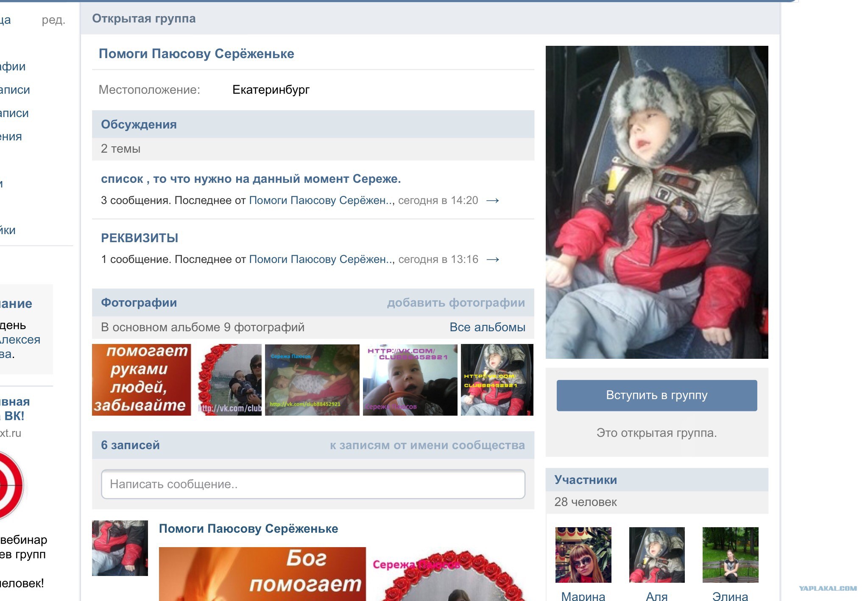The width and height of the screenshot is (868, 601).
Task: Click 'к записям от имени сообщества' link
Action: click(427, 445)
